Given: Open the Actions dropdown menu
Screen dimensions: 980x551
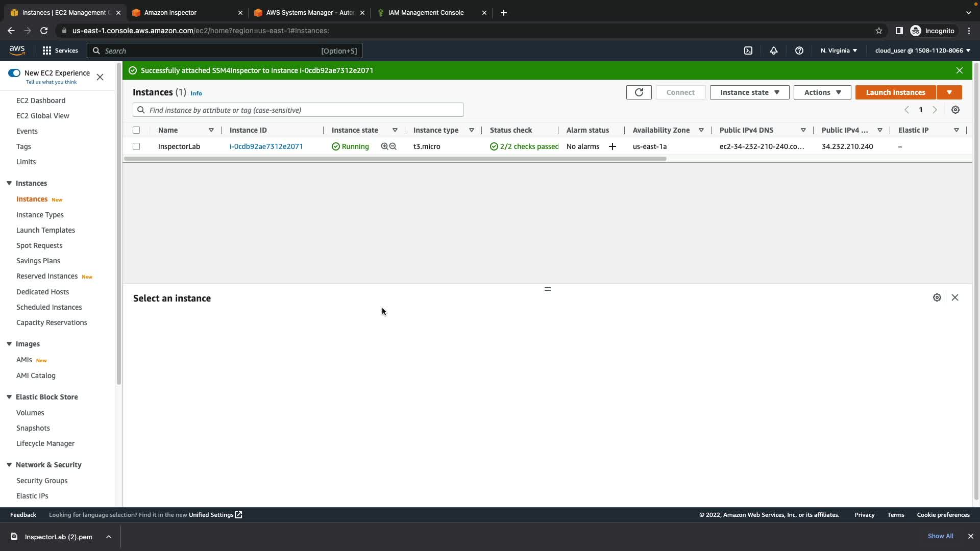Looking at the screenshot, I should tap(822, 92).
